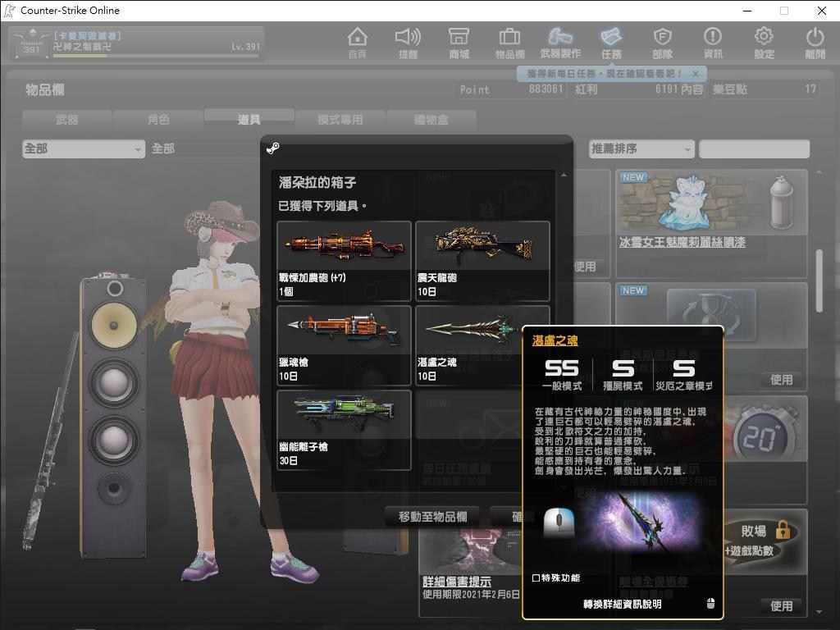
Task: Click the mouse icon in tooltip
Action: (x=559, y=523)
